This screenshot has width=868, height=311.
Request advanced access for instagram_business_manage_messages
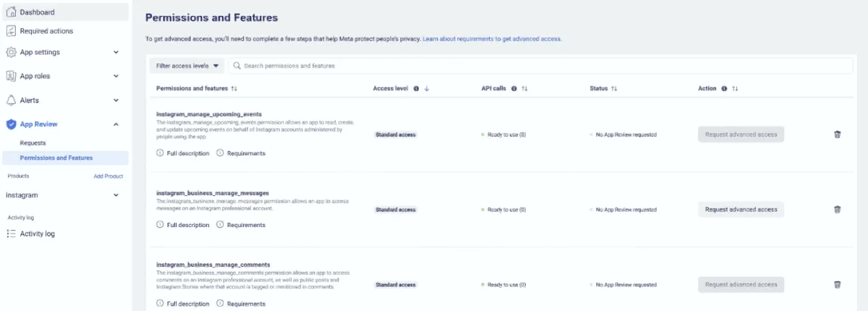pos(741,210)
